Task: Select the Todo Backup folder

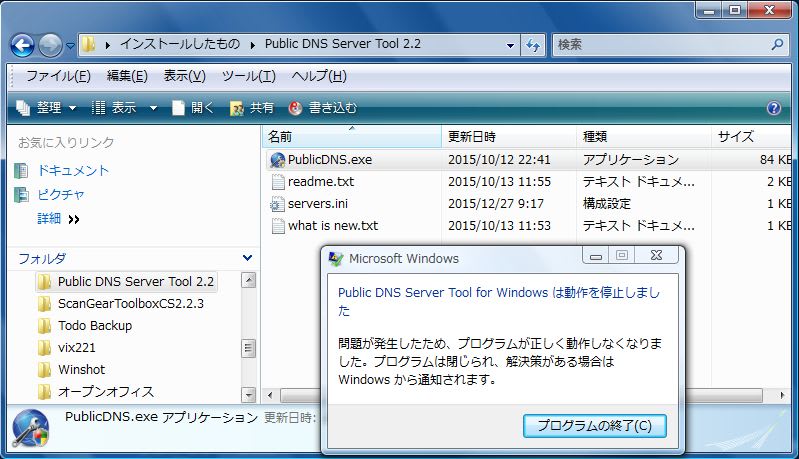Action: click(x=86, y=326)
